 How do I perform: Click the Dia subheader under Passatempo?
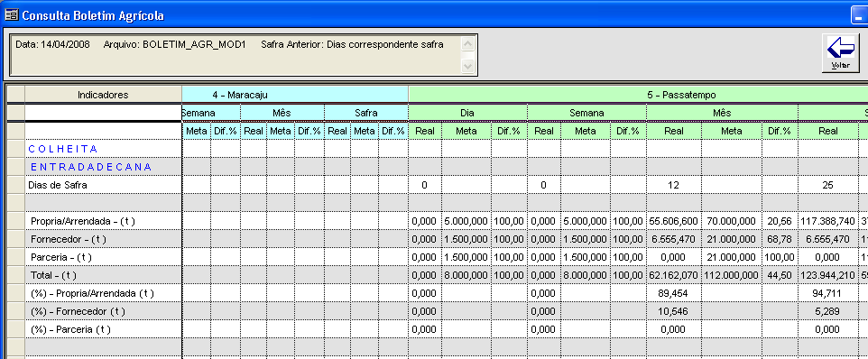(x=467, y=113)
